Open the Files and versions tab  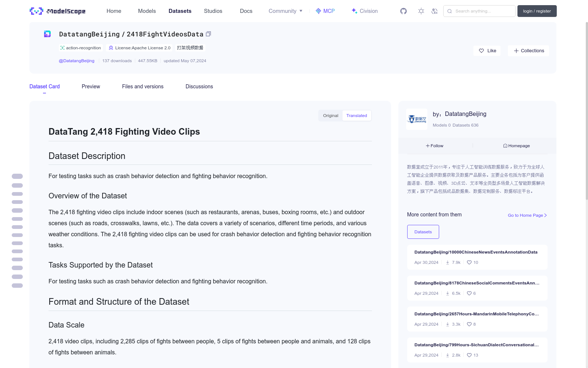click(x=143, y=86)
